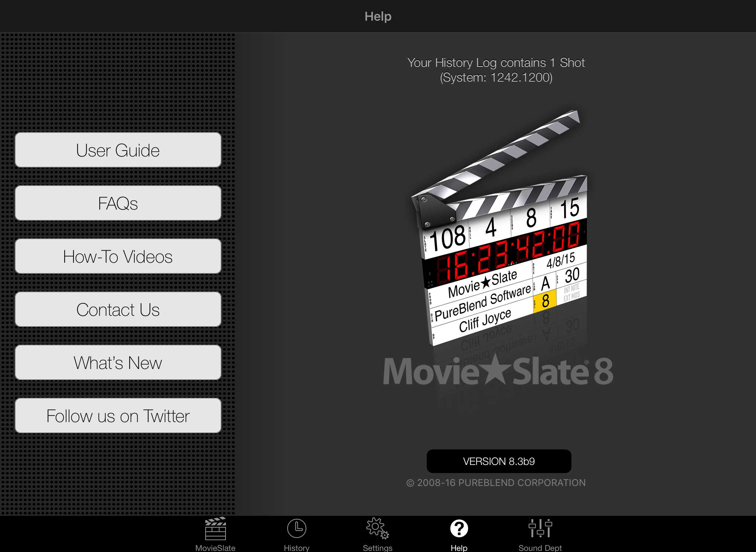Screen dimensions: 756x552
Task: Tap the 'Your History Log contains 1 Shot' text
Action: (496, 63)
